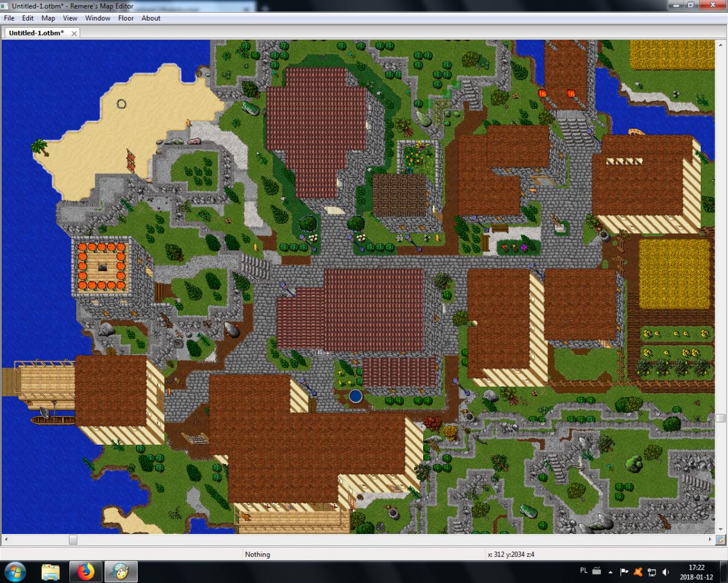Close the Untitled-1.otbm tab
Viewport: 728px width, 583px height.
[74, 33]
